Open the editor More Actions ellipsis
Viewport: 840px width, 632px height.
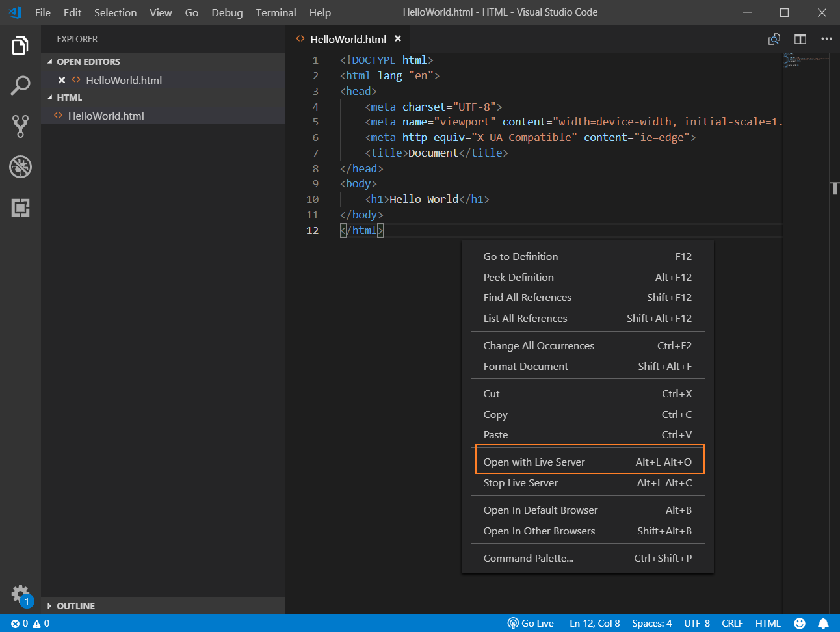826,39
